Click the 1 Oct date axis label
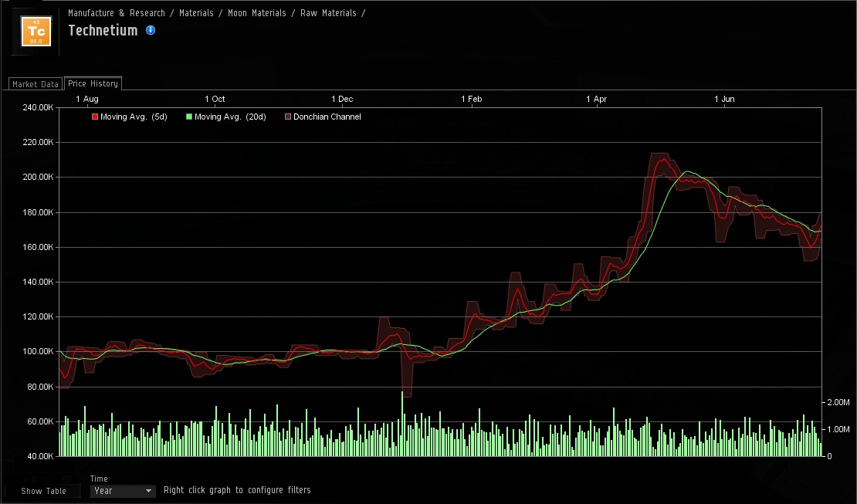The image size is (857, 504). click(x=215, y=99)
